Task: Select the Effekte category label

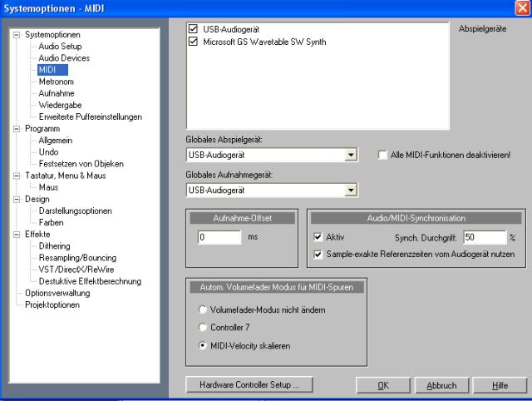Action: coord(37,235)
